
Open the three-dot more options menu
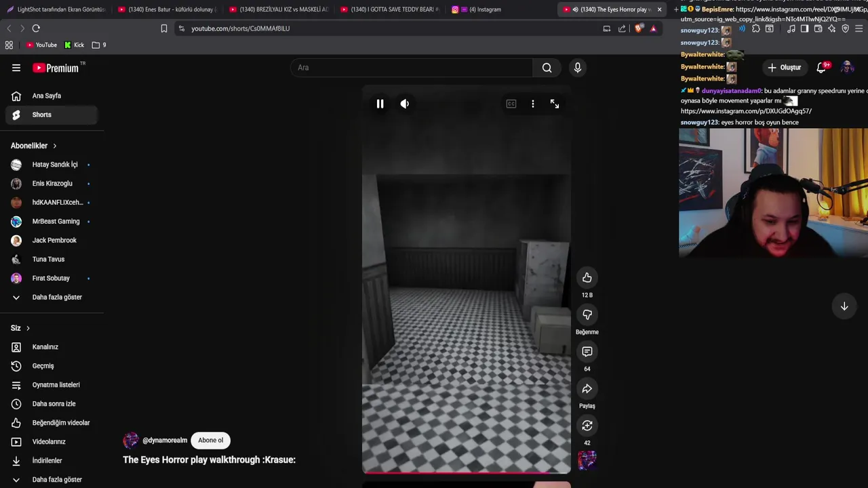click(x=533, y=104)
